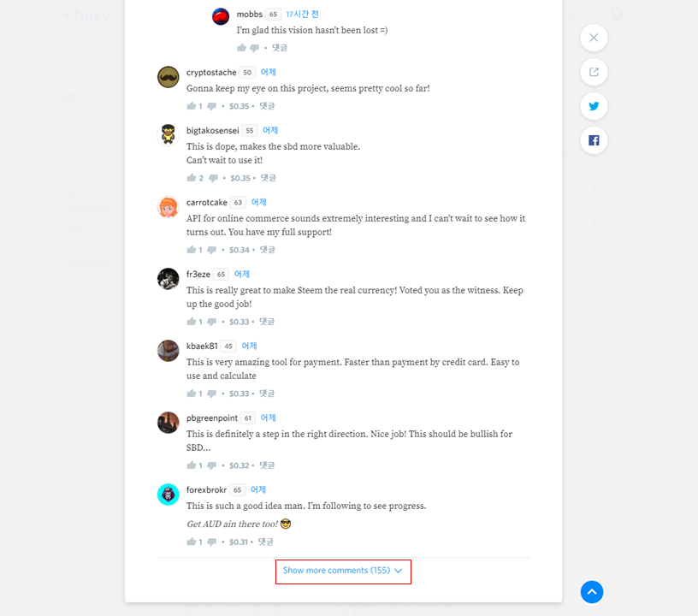Image resolution: width=698 pixels, height=616 pixels.
Task: Close the post overlay
Action: (x=594, y=38)
